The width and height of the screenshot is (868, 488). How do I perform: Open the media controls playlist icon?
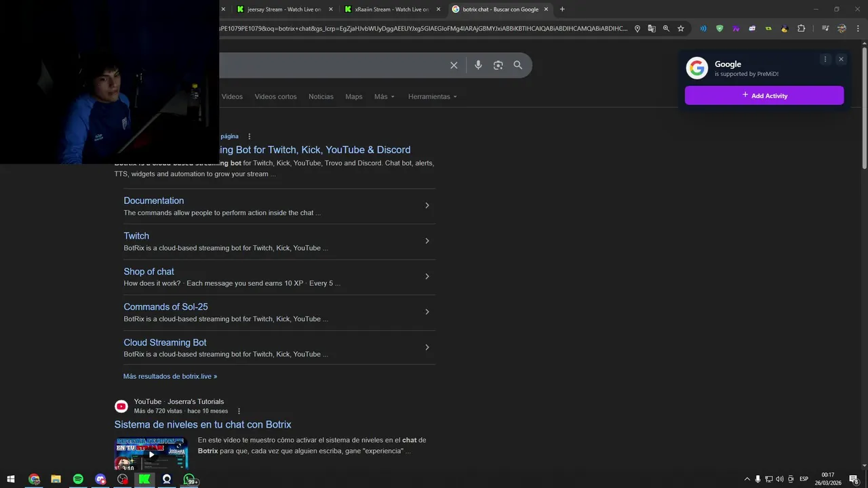[825, 28]
